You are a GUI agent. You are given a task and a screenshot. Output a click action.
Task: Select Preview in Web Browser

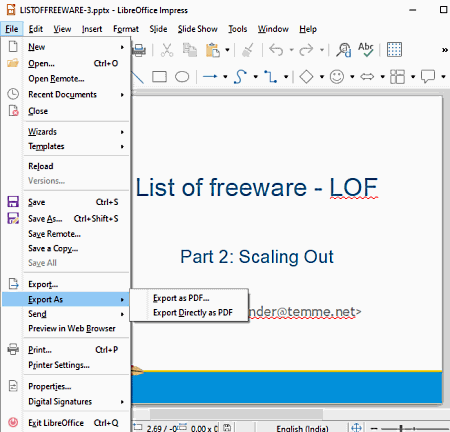[66, 328]
